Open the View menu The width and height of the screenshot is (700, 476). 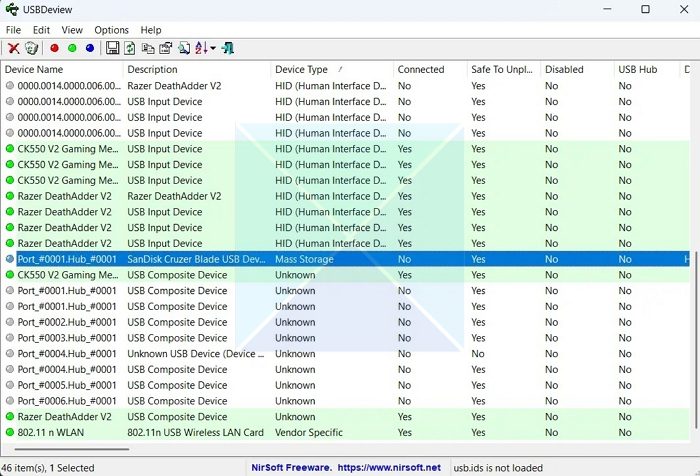(x=72, y=30)
